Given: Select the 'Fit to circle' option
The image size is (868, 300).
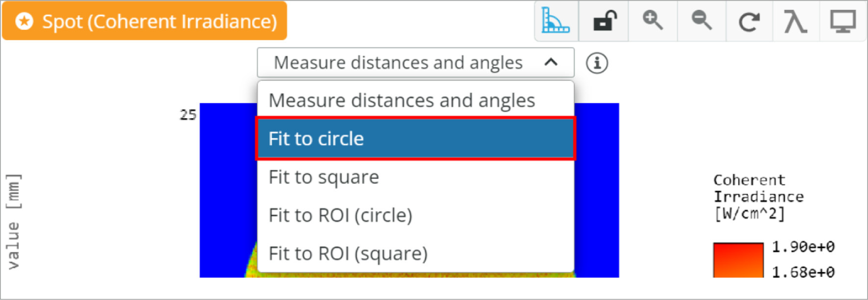Looking at the screenshot, I should coord(415,138).
